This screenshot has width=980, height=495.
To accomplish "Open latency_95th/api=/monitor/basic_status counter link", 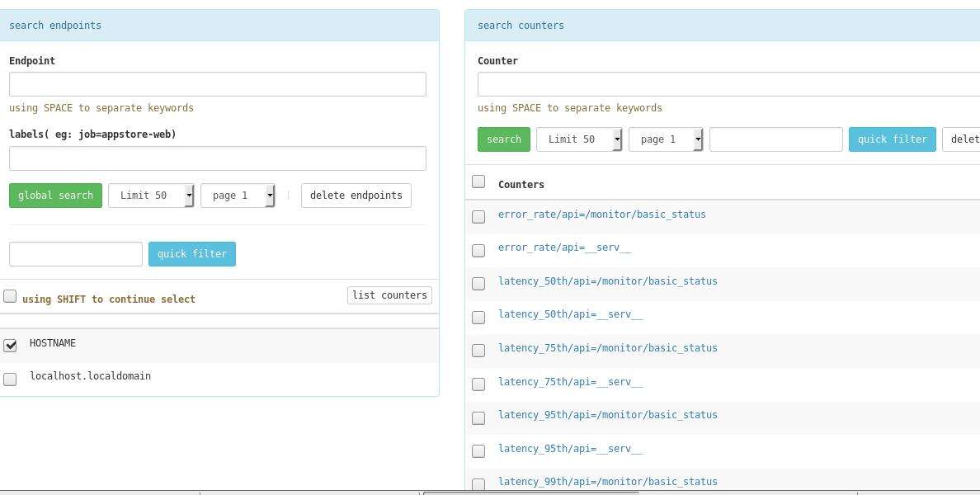I will [x=607, y=415].
